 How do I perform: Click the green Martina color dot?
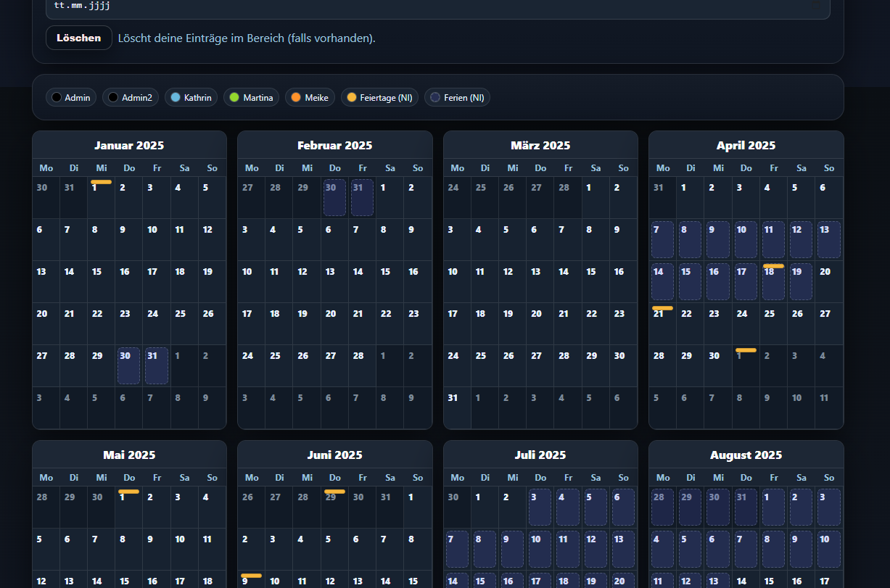click(x=234, y=97)
